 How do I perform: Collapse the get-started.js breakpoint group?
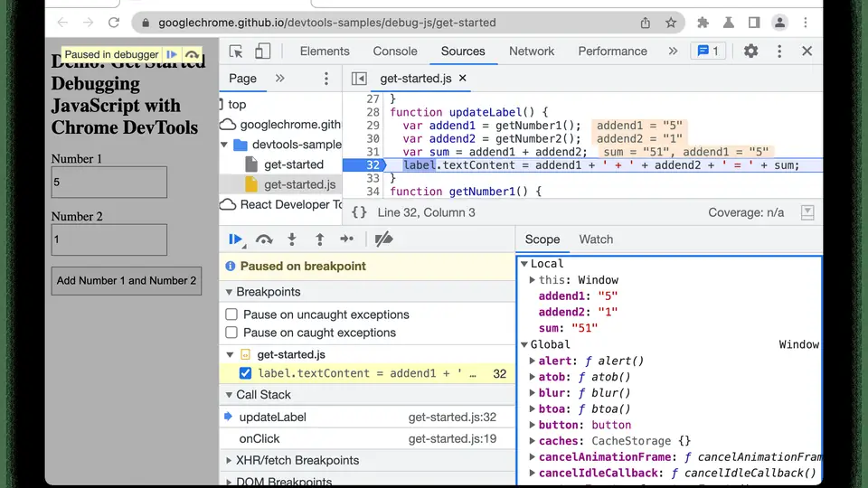229,354
